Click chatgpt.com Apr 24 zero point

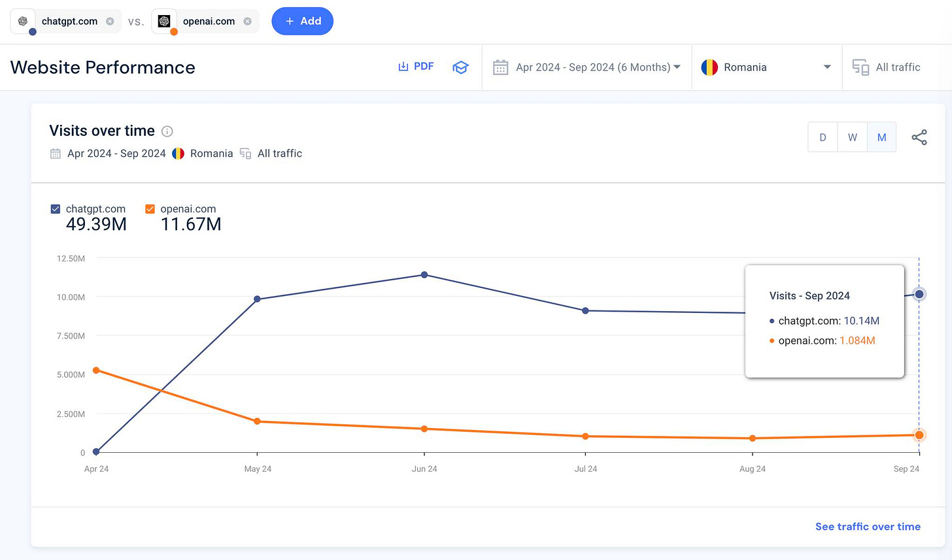[x=96, y=452]
